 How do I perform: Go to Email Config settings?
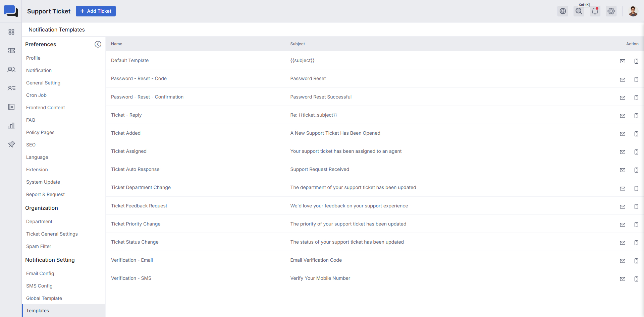pos(40,273)
